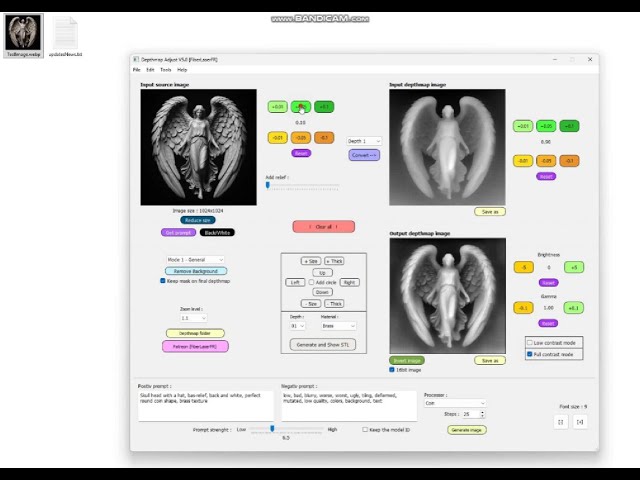Image resolution: width=640 pixels, height=480 pixels.
Task: Click +0.05 button beside input depthmap image
Action: pyautogui.click(x=546, y=126)
